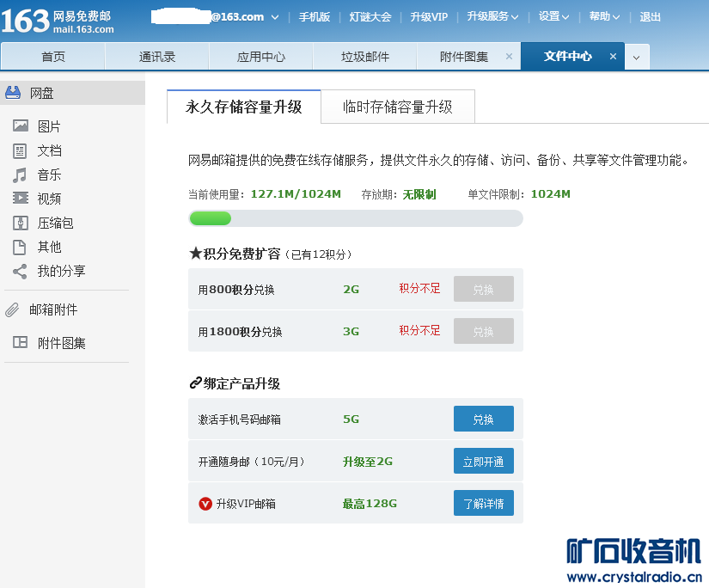Click 兑换 button for 800积分 2G
709x588 pixels.
click(x=483, y=289)
